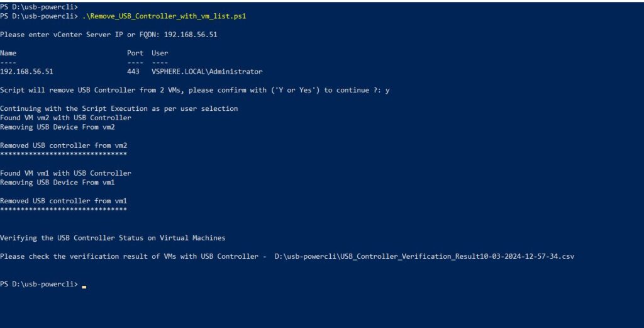Viewport: 644px width, 328px height.
Task: Click the Port column header
Action: [135, 54]
